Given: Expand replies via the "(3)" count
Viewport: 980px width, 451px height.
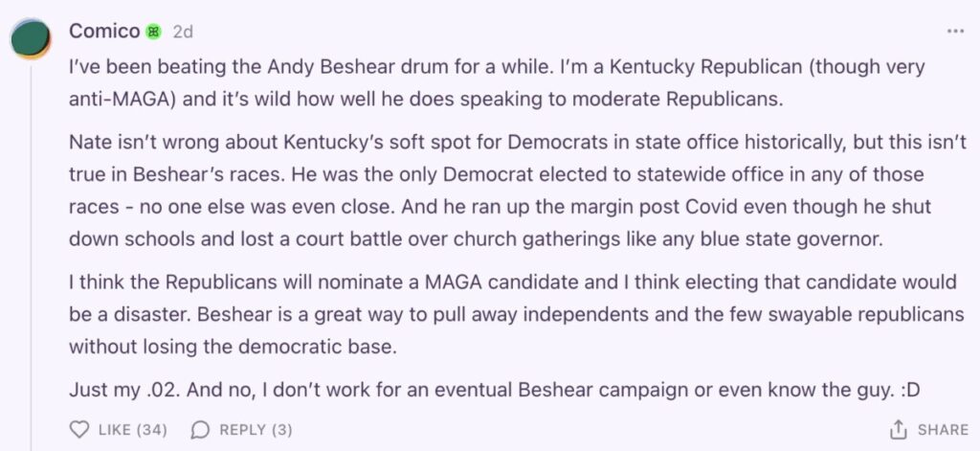Looking at the screenshot, I should pos(281,430).
